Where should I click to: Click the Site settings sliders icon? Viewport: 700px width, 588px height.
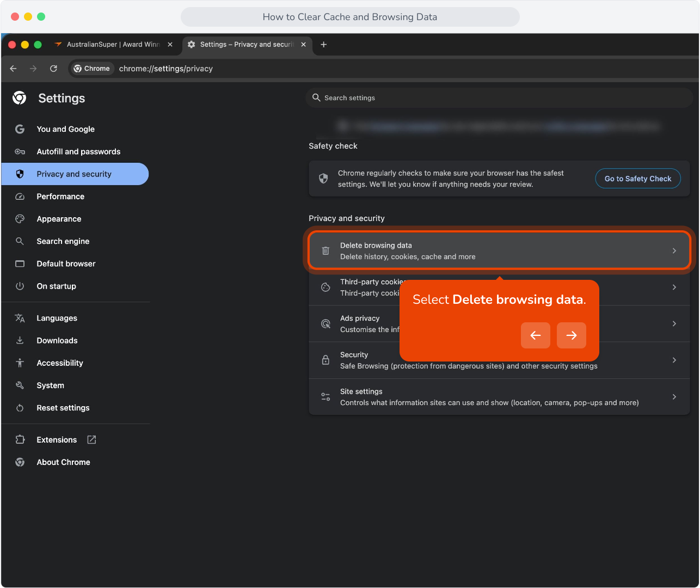[326, 397]
